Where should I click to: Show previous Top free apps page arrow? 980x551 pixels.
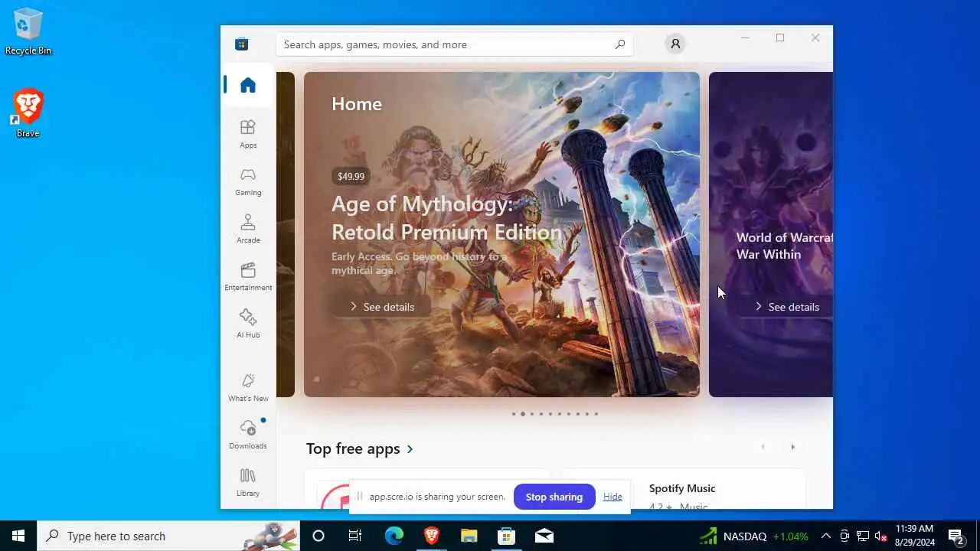click(762, 447)
